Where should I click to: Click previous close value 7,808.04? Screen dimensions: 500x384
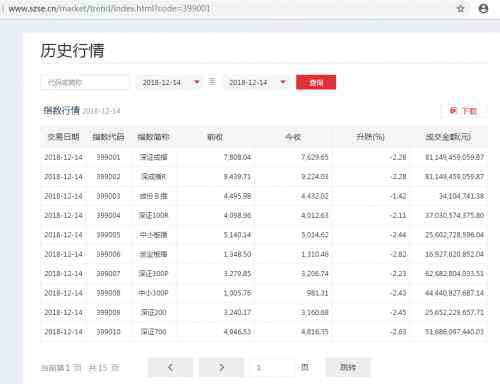coord(237,157)
